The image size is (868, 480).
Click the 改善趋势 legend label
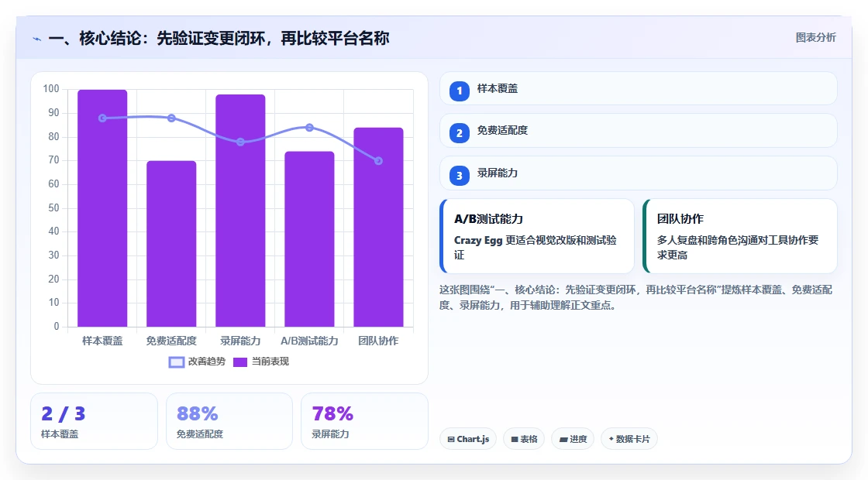(206, 361)
